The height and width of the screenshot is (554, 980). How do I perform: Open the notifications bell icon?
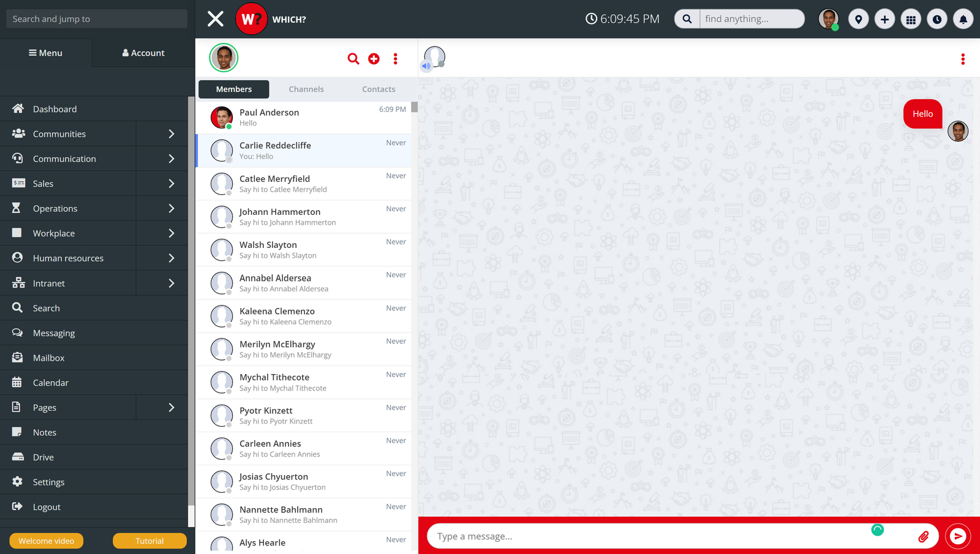tap(963, 20)
